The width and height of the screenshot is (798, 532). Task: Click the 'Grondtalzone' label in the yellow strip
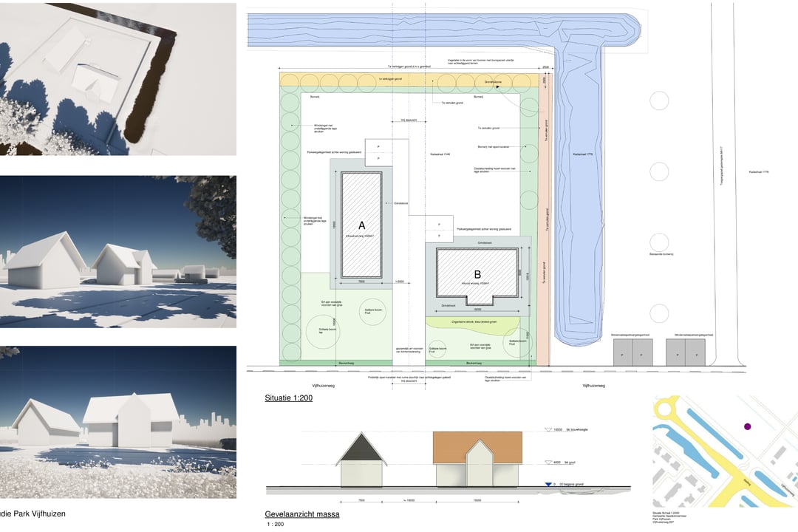tap(493, 82)
